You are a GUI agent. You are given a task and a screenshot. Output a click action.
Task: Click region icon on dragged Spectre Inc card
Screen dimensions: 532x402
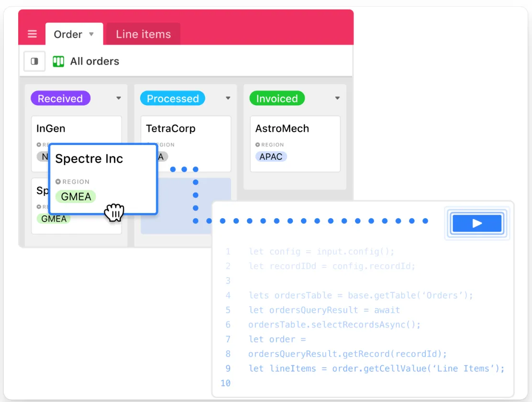(58, 182)
